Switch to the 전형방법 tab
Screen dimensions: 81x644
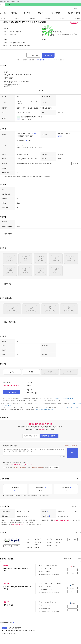(x=63, y=18)
